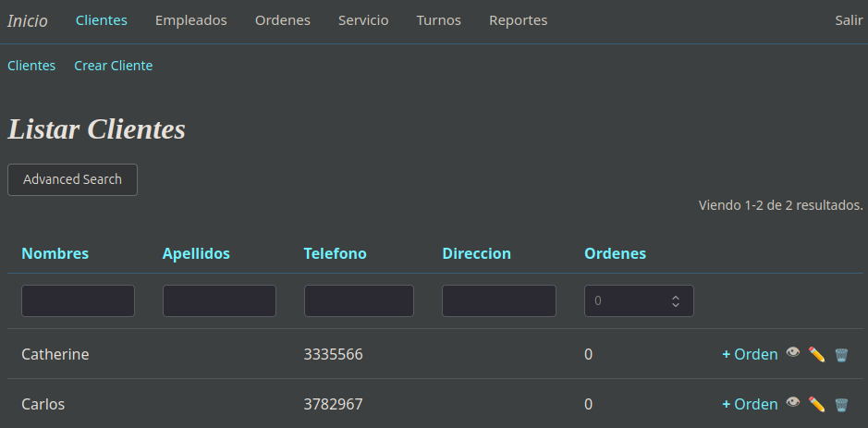Open the Empleados menu item
The height and width of the screenshot is (428, 868).
click(x=191, y=20)
